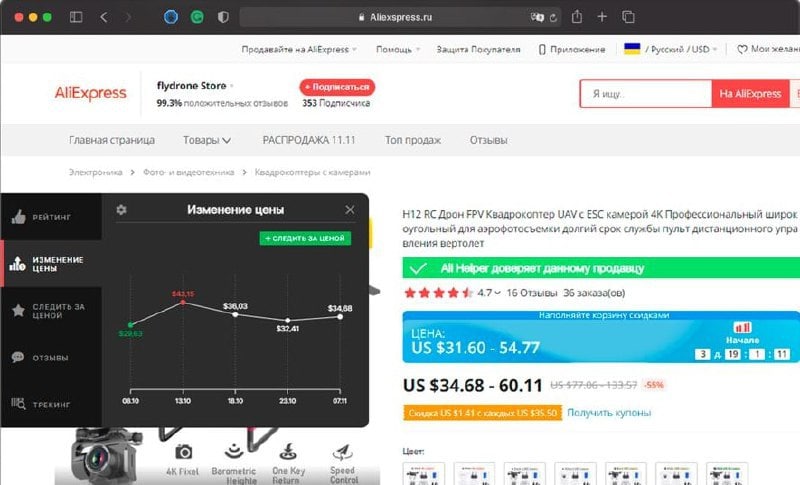Open the Защита Покупателя link
Screen dimensions: 800x485
point(478,49)
